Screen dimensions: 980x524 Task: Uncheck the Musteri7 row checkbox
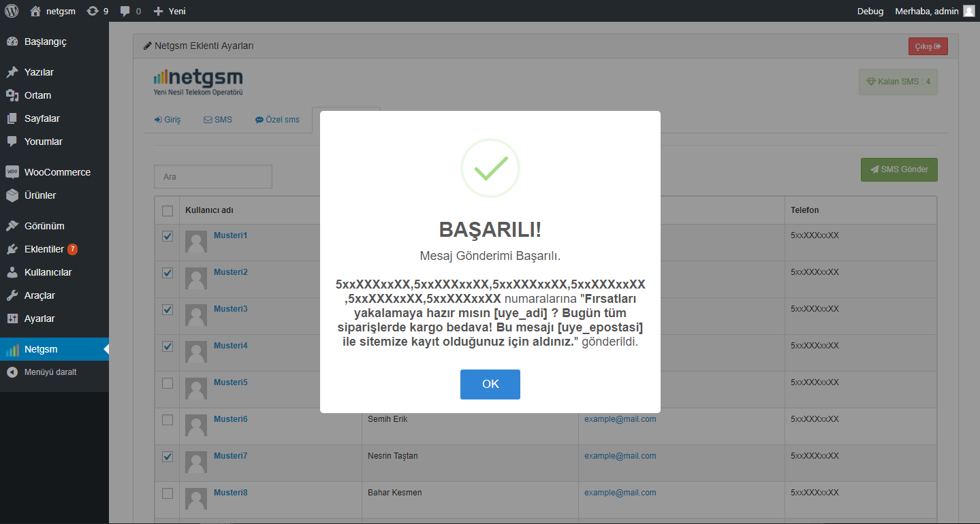168,457
